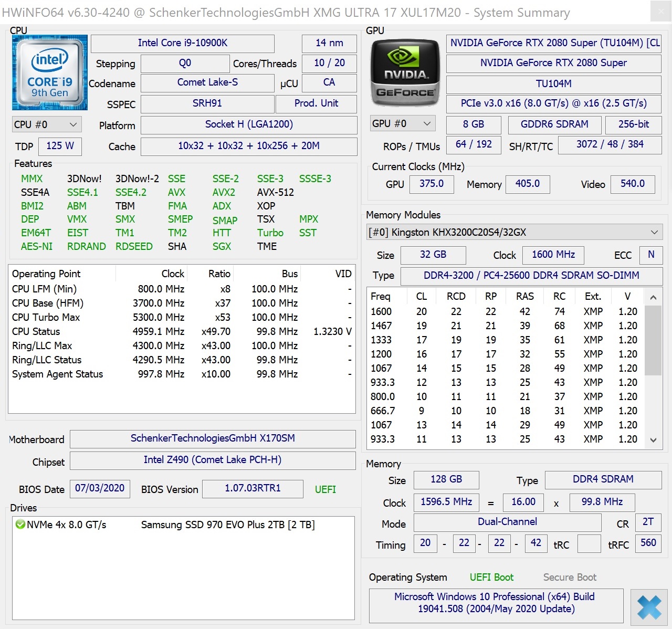The width and height of the screenshot is (672, 629).
Task: Click the GDDR6 SDRAM field
Action: pyautogui.click(x=554, y=124)
